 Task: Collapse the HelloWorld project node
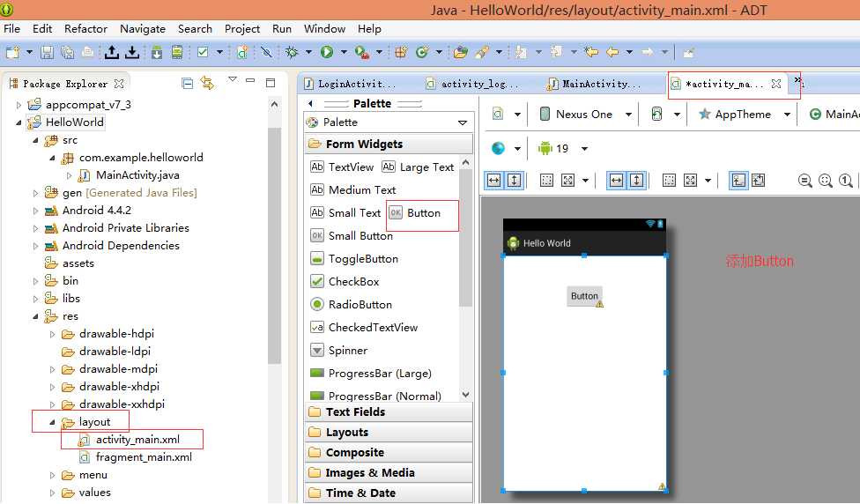(19, 122)
